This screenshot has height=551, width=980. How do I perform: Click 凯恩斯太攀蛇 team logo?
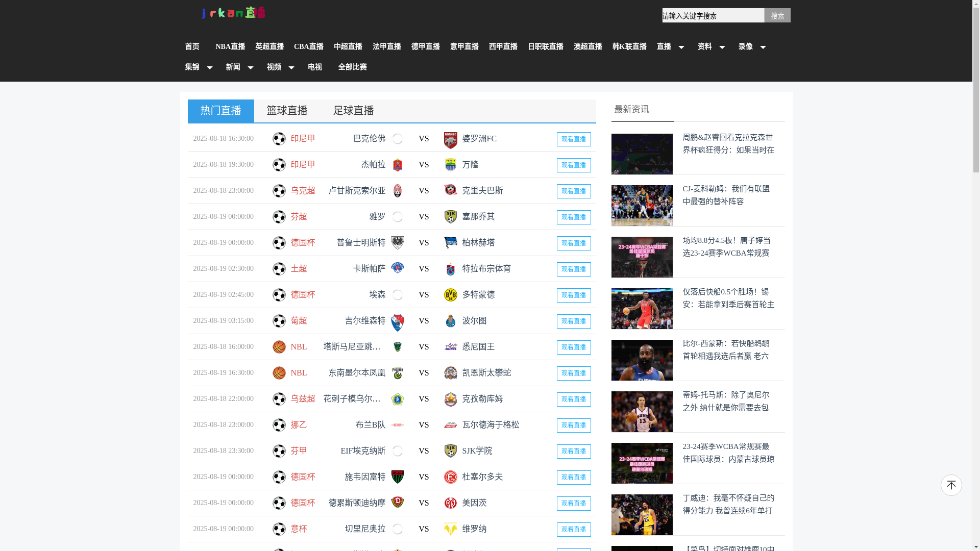point(450,373)
